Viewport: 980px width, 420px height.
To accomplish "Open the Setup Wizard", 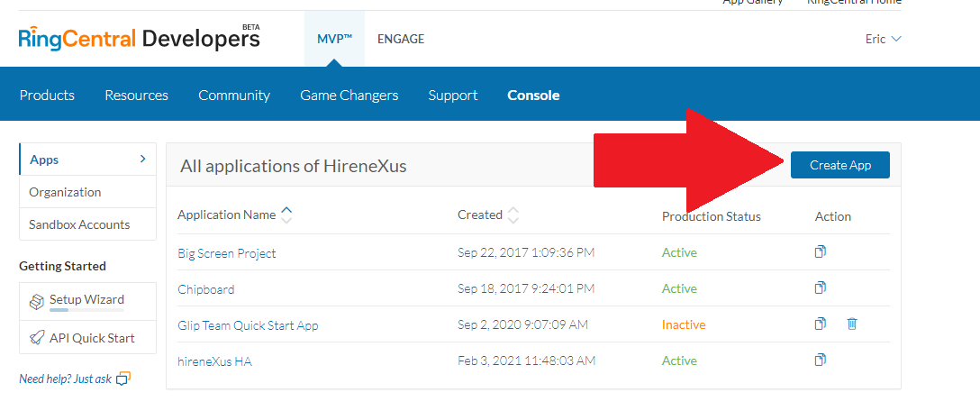I will [x=87, y=301].
